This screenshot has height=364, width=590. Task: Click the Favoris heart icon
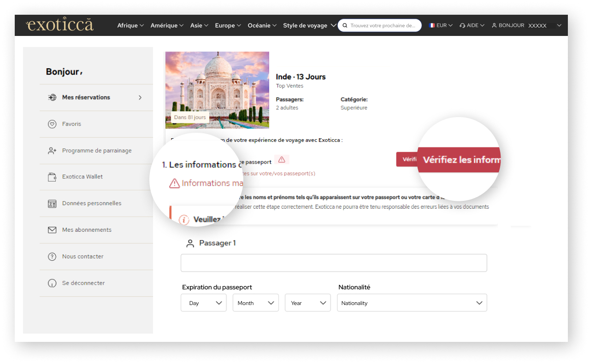click(52, 124)
